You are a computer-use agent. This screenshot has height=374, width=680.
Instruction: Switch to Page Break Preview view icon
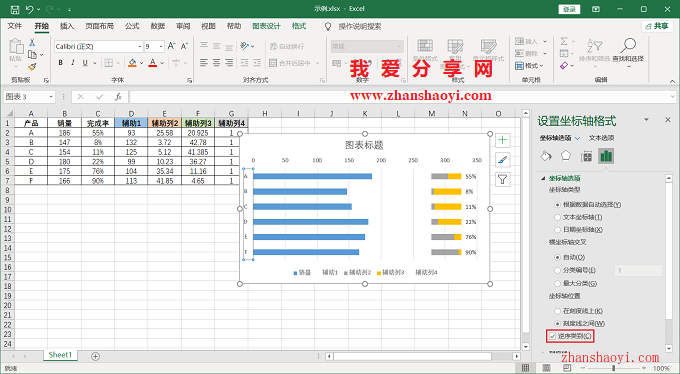567,368
